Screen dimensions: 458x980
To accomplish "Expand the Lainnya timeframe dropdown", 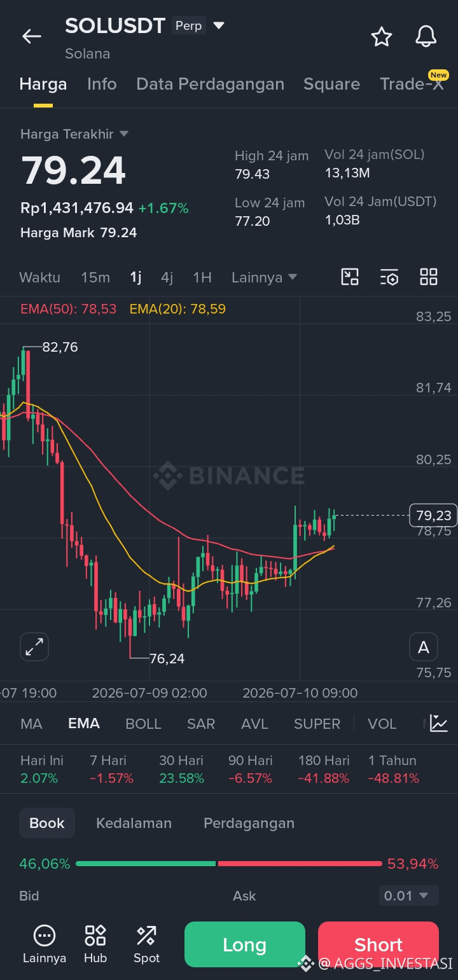I will click(x=293, y=277).
